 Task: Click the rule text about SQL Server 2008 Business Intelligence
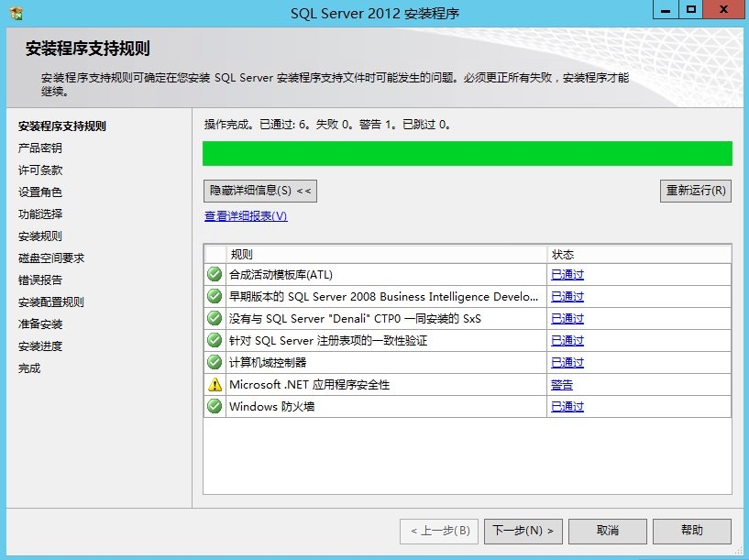(x=383, y=296)
